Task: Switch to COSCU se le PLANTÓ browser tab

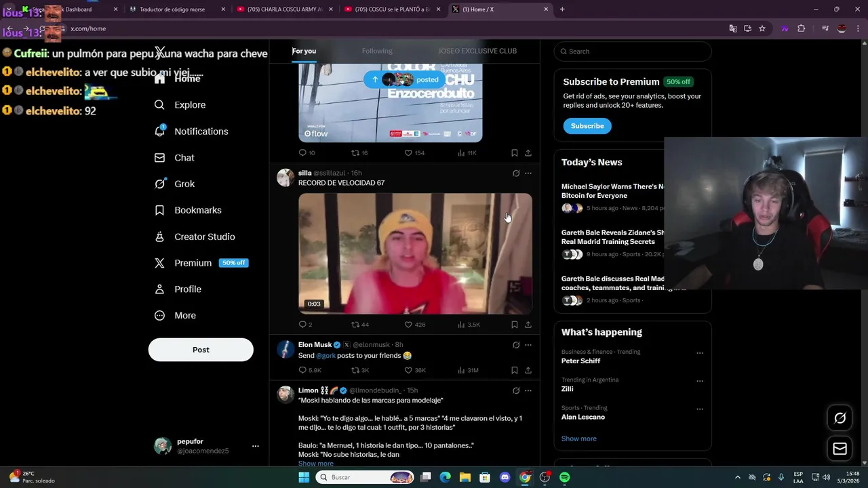Action: (391, 9)
